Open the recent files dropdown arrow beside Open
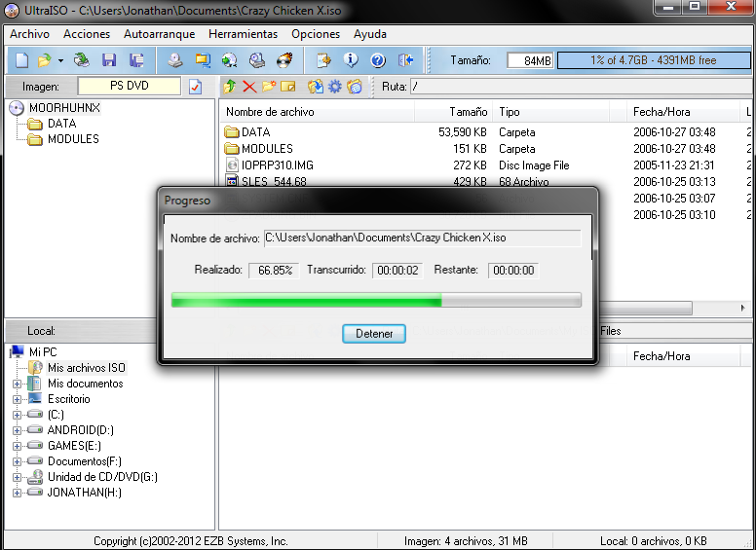The height and width of the screenshot is (550, 756). (60, 60)
